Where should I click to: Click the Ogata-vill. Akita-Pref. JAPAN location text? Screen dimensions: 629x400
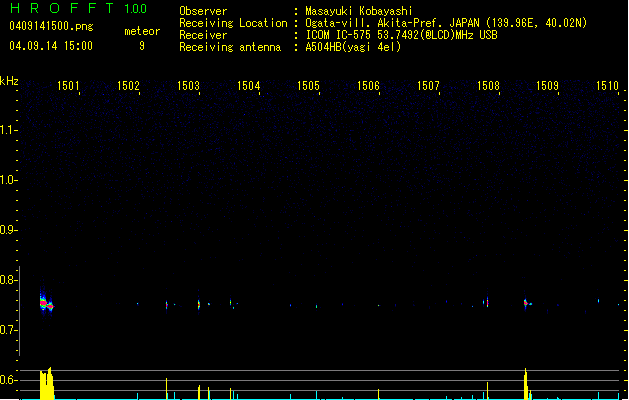[x=446, y=23]
